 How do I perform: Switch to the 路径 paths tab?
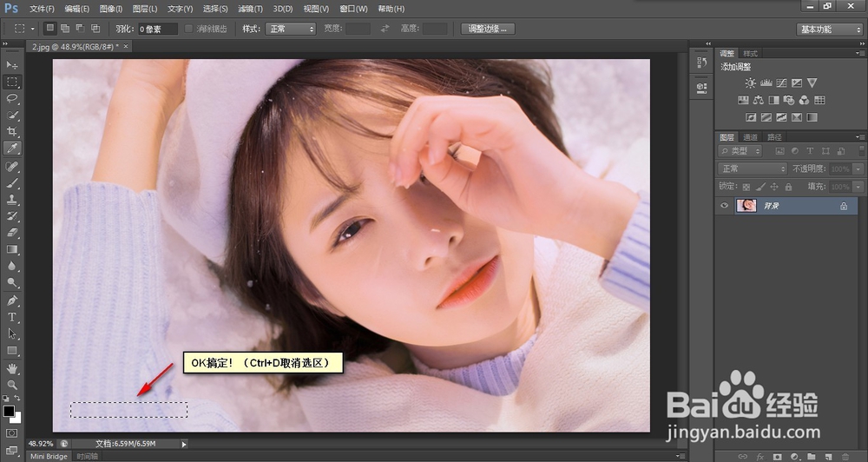click(774, 137)
